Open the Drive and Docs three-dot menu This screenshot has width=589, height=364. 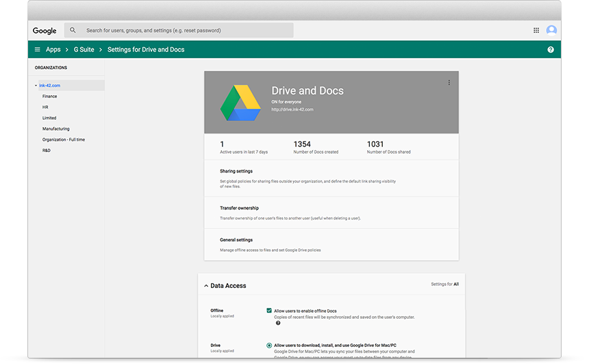(x=449, y=83)
